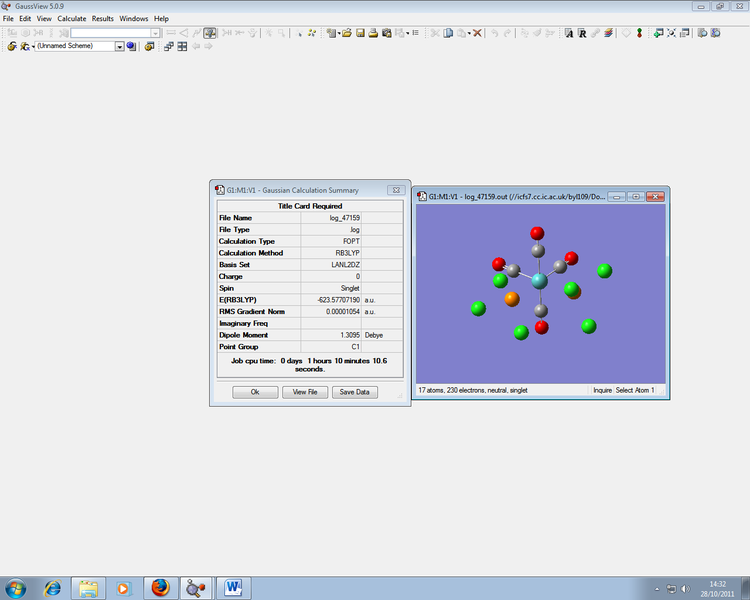This screenshot has height=600, width=750.
Task: Click the red-green MO/atom pair icon
Action: tap(639, 33)
